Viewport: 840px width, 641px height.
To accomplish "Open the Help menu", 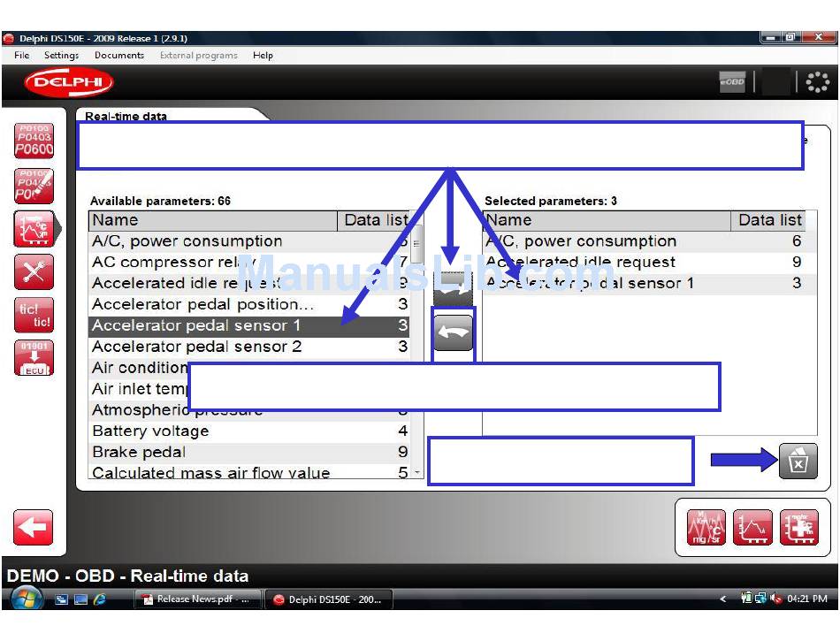I will [x=263, y=55].
